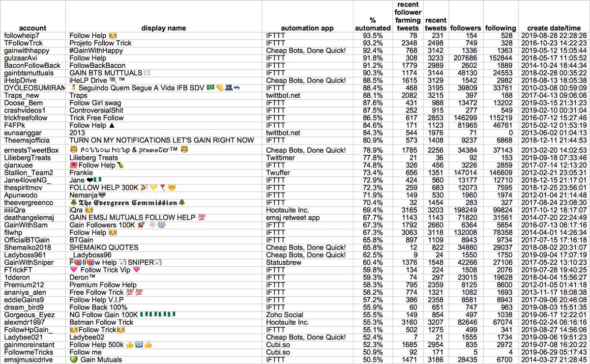The image size is (590, 364).
Task: Select display name "Frankie"
Action: pyautogui.click(x=81, y=172)
